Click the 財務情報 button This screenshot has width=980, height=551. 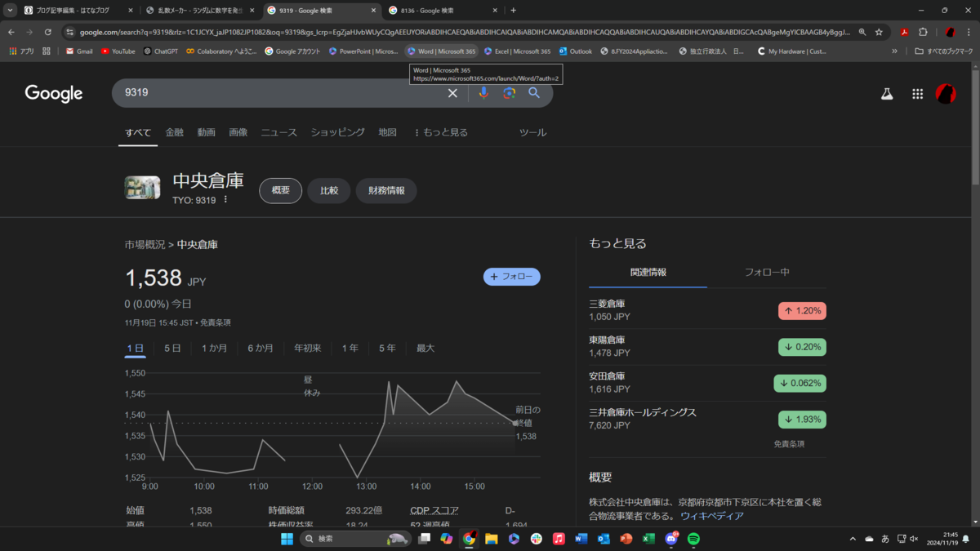point(386,191)
